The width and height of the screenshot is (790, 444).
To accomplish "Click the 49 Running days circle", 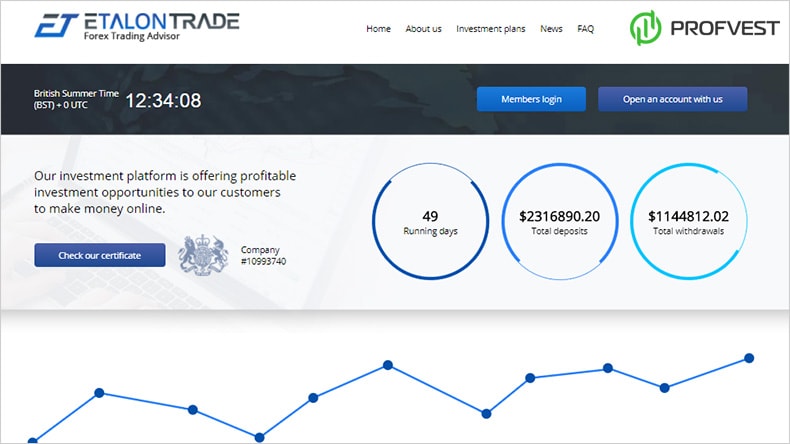I will [430, 221].
